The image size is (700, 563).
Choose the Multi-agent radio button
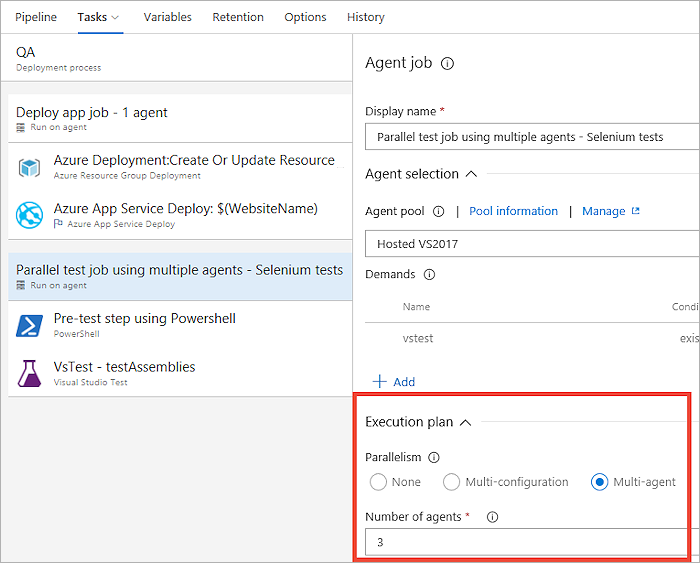[600, 482]
